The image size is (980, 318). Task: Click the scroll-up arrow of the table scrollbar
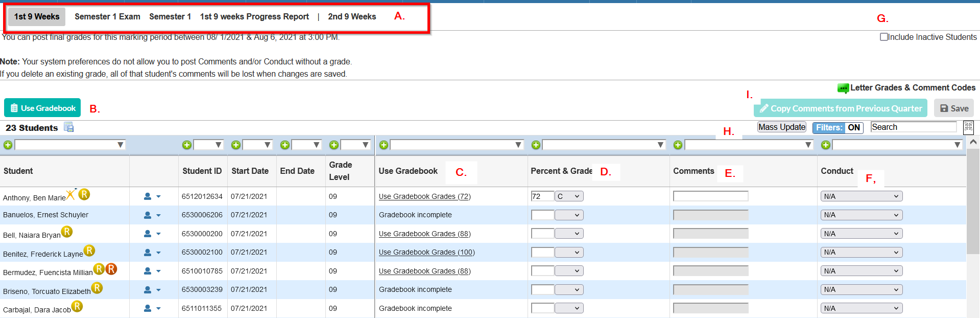[973, 142]
